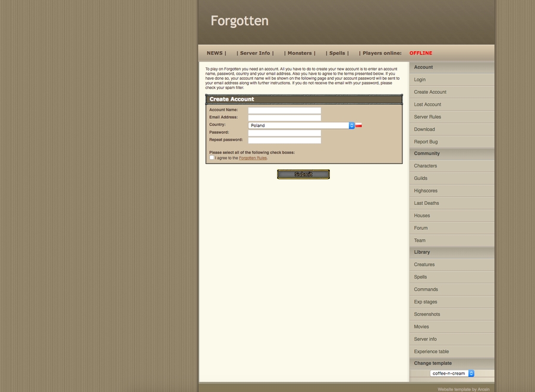View Highscores from the Community section
Screen dimensions: 535x392
426,191
